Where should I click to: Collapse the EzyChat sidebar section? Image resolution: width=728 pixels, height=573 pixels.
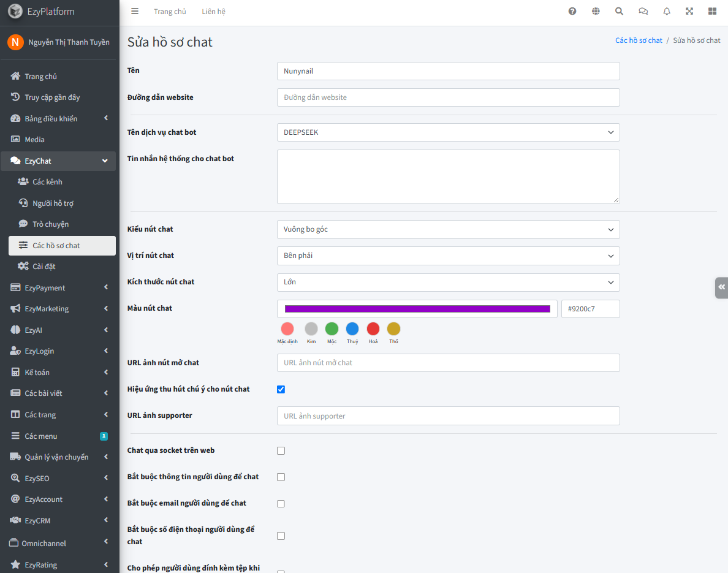[x=58, y=161]
